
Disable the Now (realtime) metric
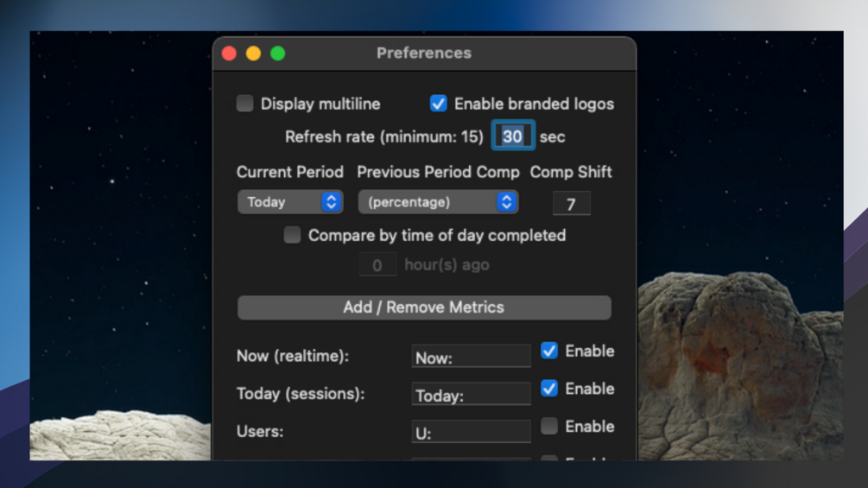[x=549, y=351]
